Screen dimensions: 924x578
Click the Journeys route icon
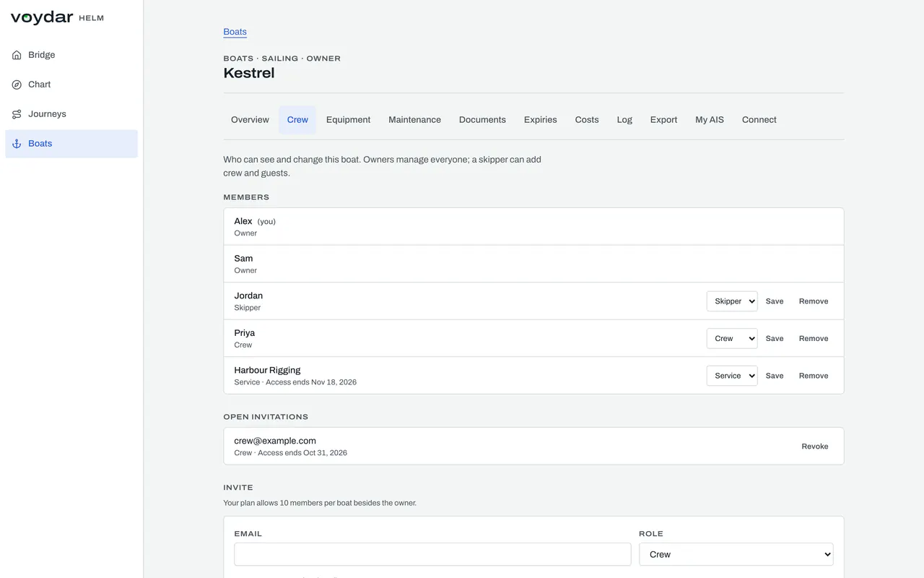[x=17, y=114]
